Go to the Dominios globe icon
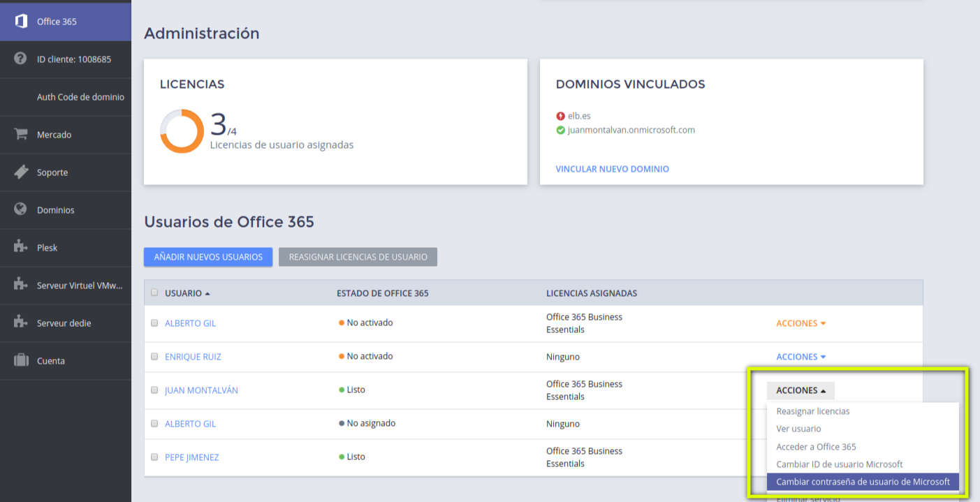The height and width of the screenshot is (502, 980). point(21,210)
